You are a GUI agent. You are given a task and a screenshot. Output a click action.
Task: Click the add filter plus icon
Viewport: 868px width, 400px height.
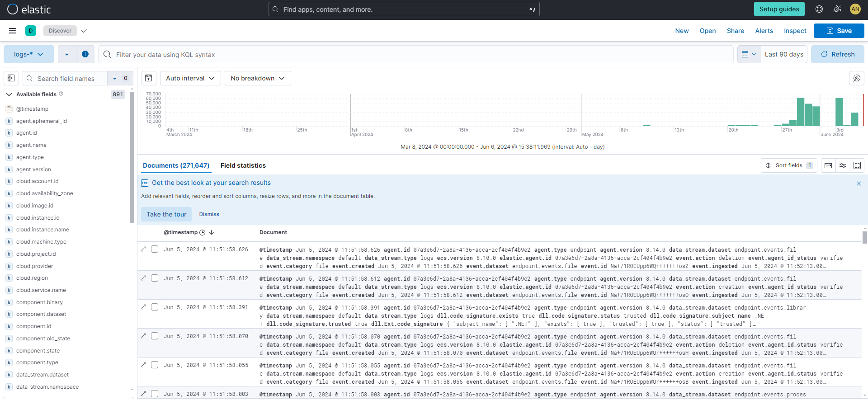coord(85,54)
